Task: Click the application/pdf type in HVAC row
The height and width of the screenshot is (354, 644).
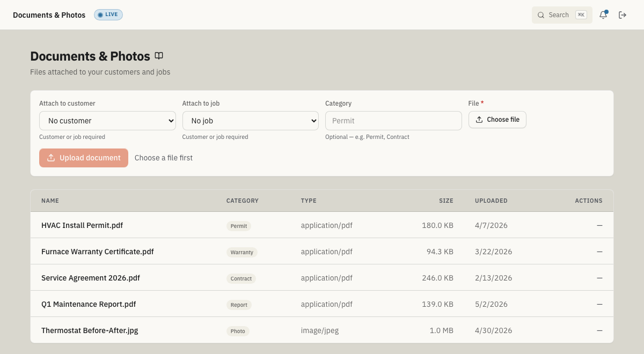Action: pos(327,225)
